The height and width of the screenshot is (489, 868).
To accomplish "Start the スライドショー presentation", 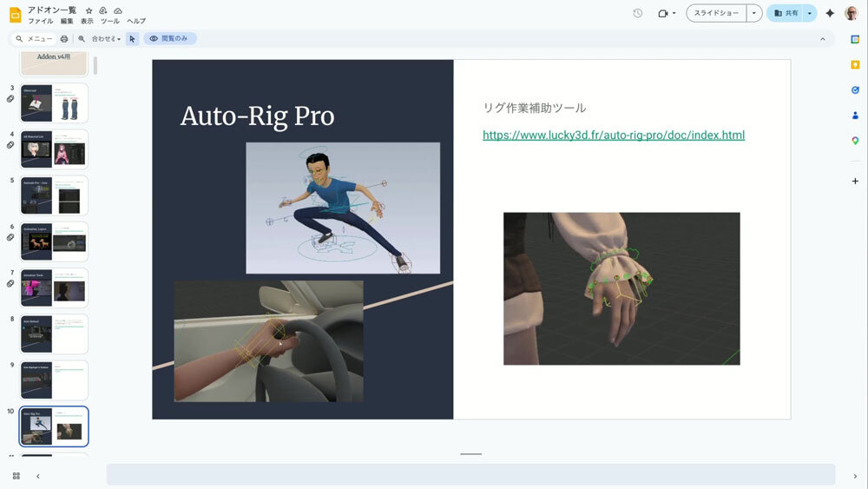I will (716, 14).
